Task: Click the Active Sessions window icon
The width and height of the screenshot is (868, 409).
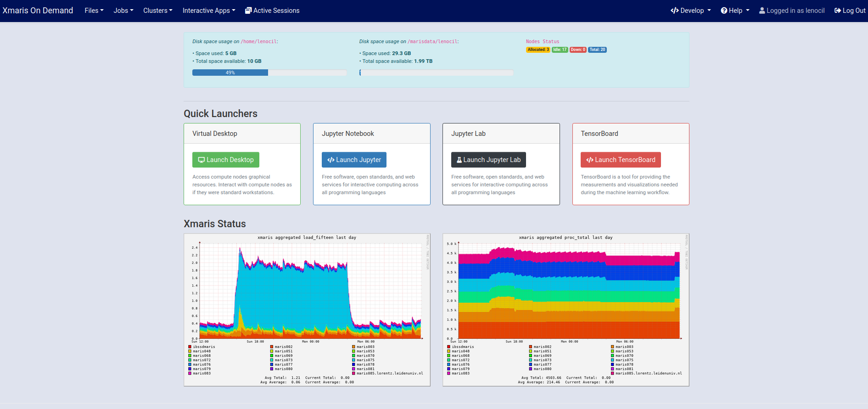Action: tap(248, 11)
